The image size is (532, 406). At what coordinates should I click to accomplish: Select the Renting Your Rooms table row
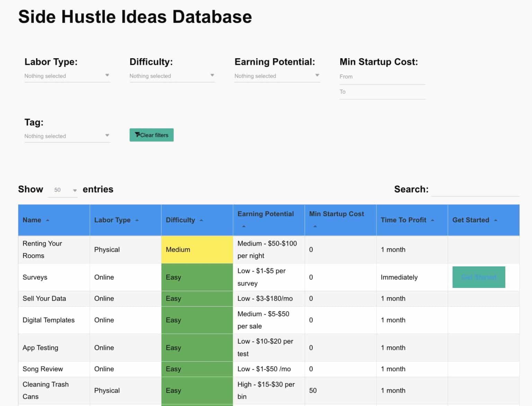54,249
